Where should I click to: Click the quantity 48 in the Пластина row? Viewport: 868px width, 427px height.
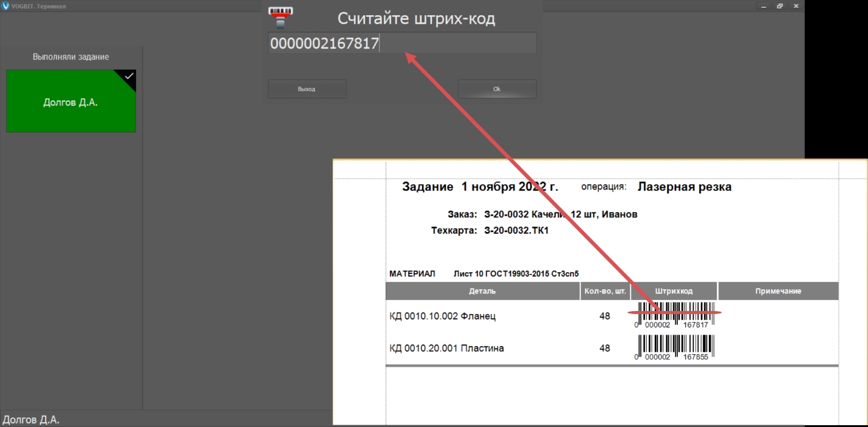(x=604, y=348)
